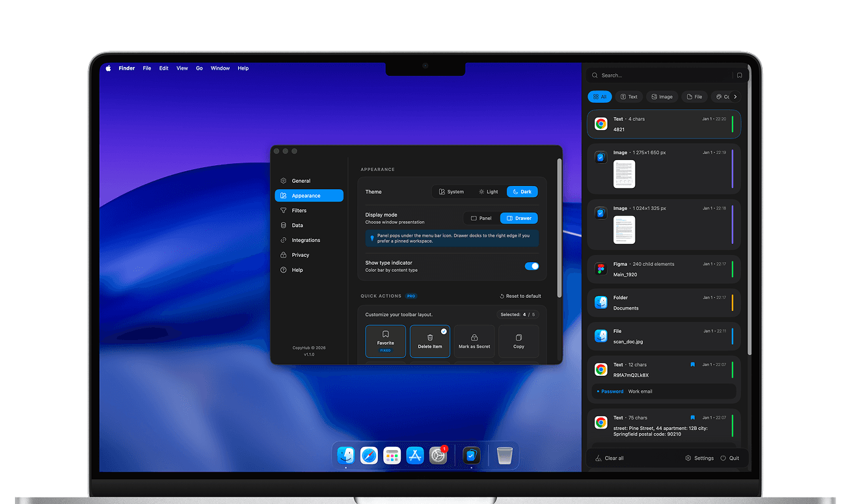The width and height of the screenshot is (851, 504).
Task: Select the Copy quick action tile
Action: point(519,341)
